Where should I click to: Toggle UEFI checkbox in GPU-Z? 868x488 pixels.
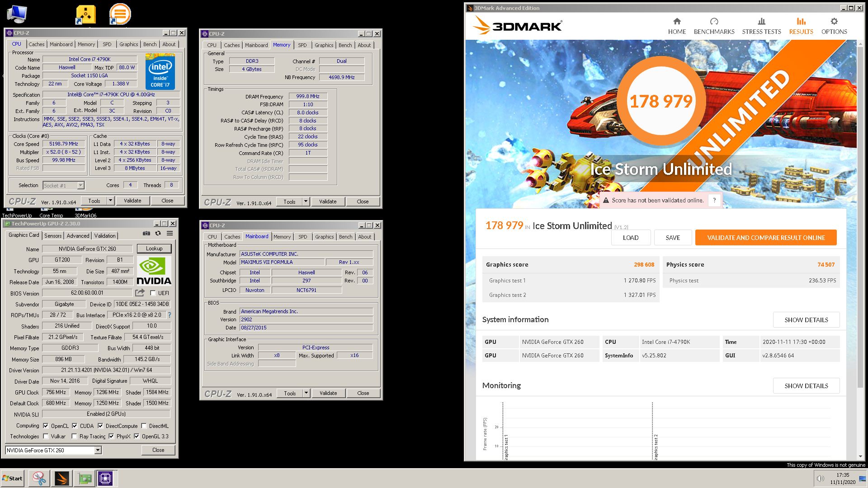pos(153,293)
